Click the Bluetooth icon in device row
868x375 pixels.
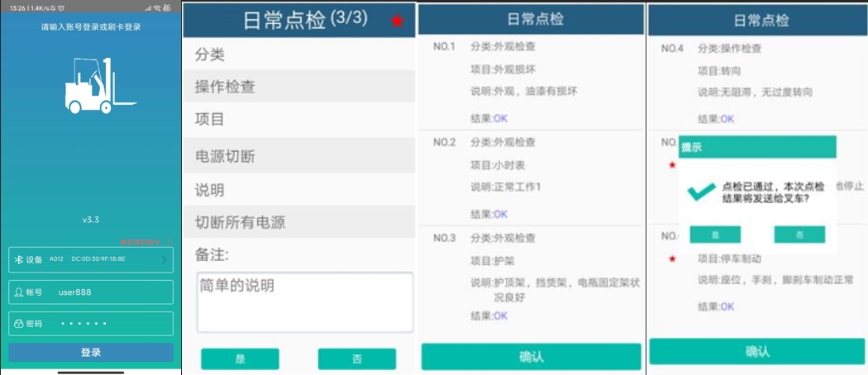(x=18, y=259)
